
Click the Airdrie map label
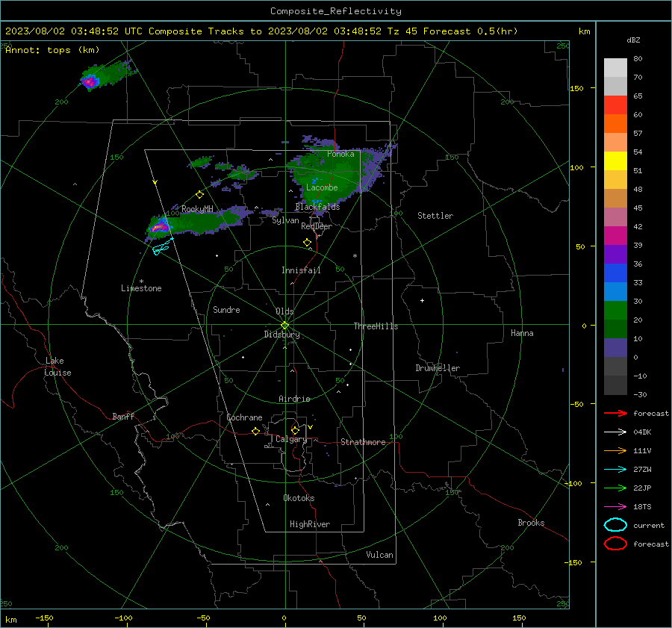[294, 399]
